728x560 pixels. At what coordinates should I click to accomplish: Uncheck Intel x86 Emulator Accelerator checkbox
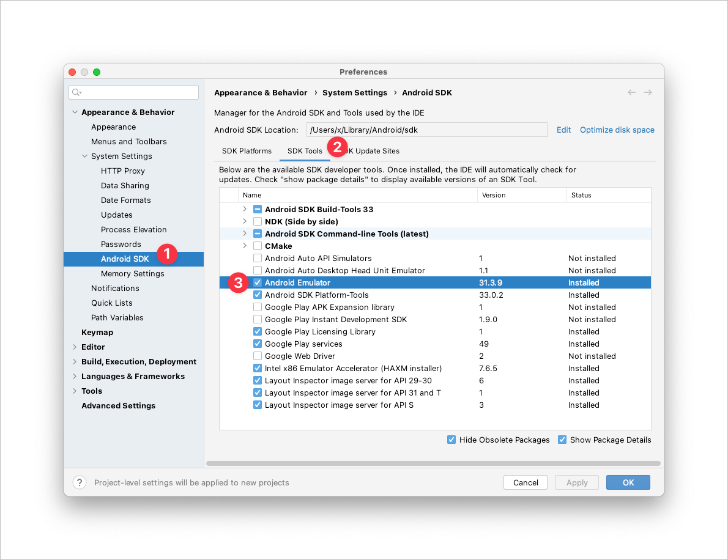(x=257, y=368)
